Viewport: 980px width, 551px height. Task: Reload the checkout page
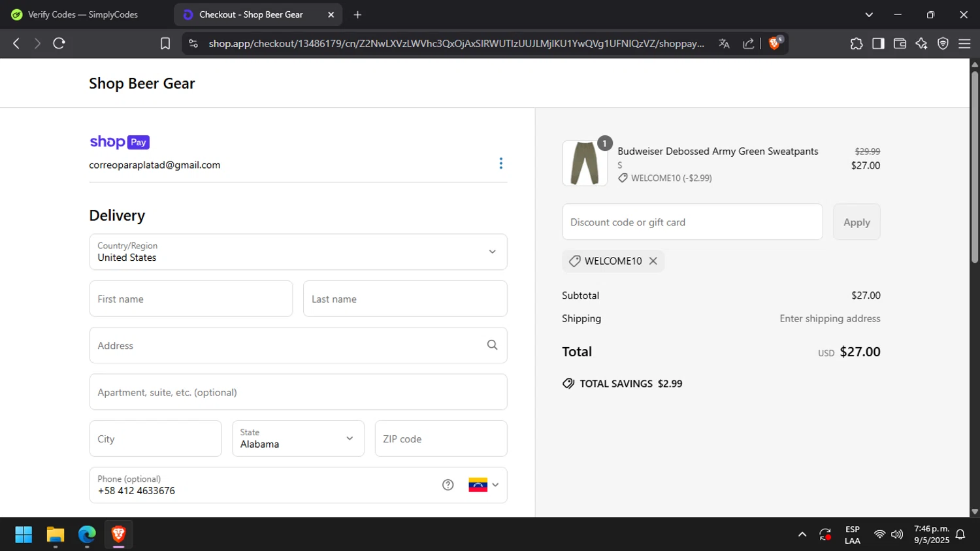click(59, 43)
